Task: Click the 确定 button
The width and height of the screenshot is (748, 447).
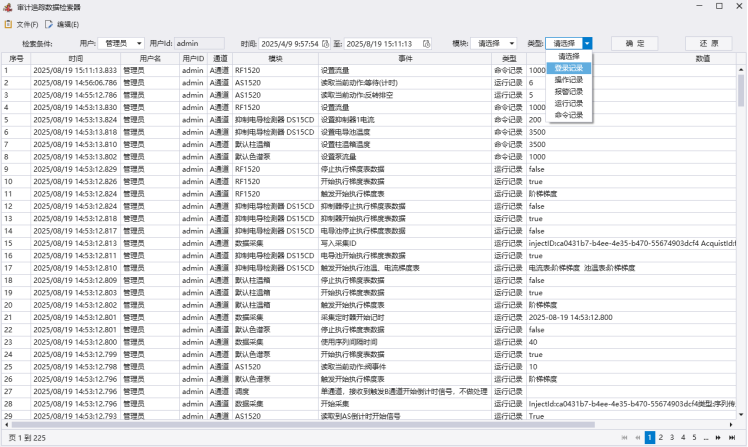Action: 634,44
